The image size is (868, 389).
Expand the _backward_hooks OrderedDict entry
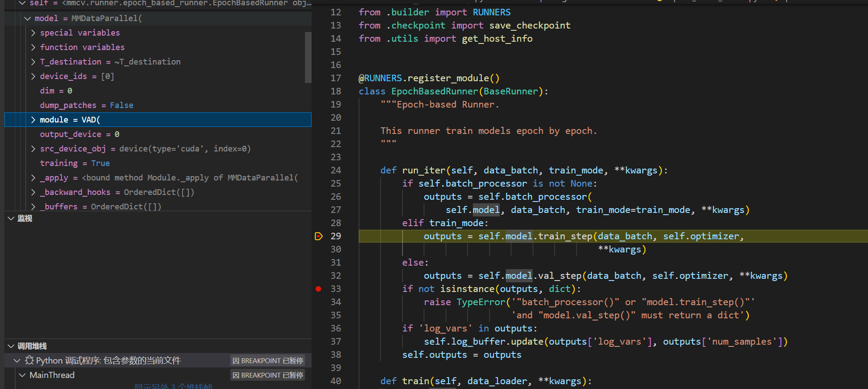pyautogui.click(x=33, y=192)
